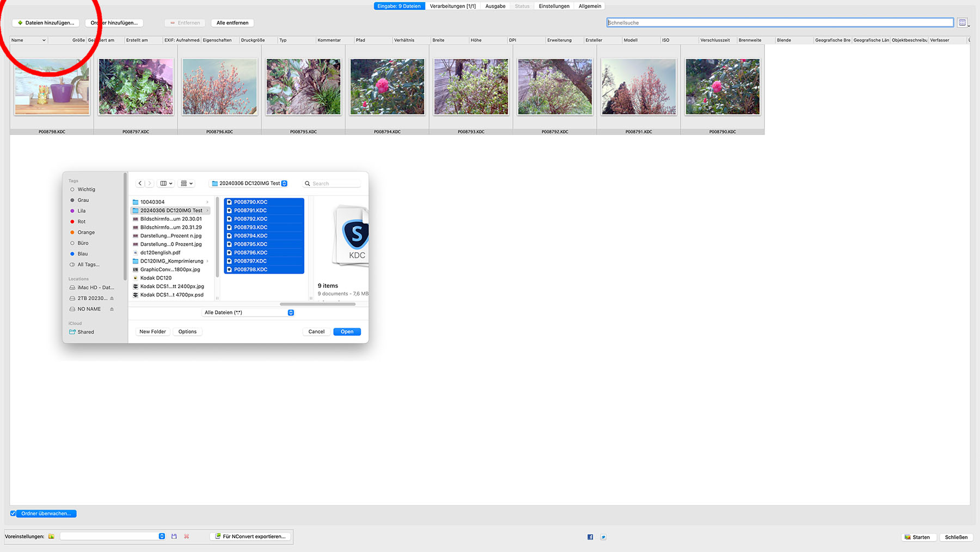The height and width of the screenshot is (552, 980).
Task: Click the dialog's horizontal scrollbar
Action: pos(317,304)
